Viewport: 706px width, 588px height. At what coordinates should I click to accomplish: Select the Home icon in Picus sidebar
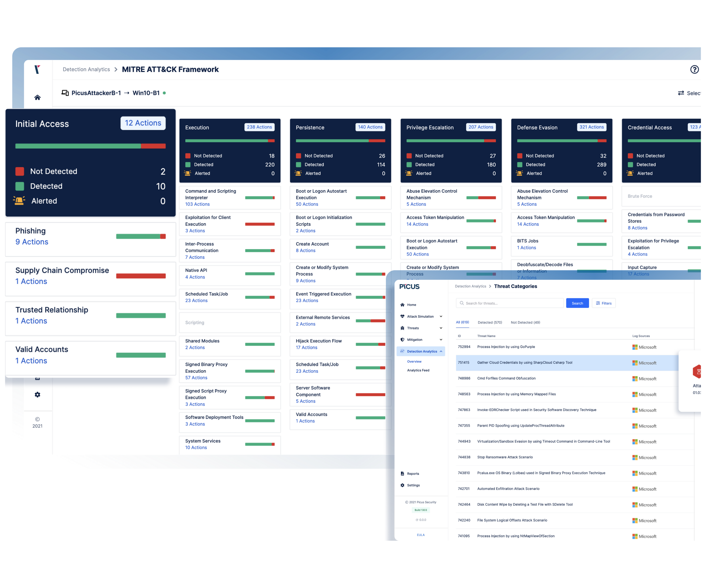tap(402, 304)
